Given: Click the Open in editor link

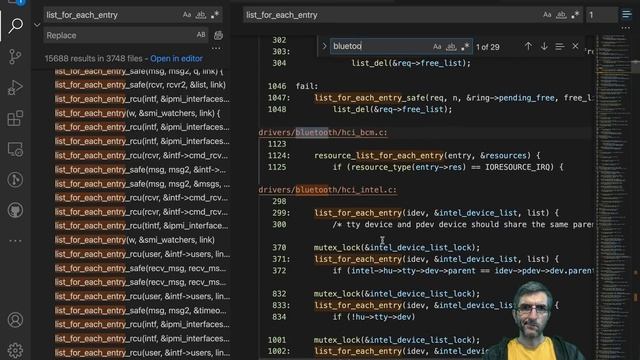Looking at the screenshot, I should (176, 59).
